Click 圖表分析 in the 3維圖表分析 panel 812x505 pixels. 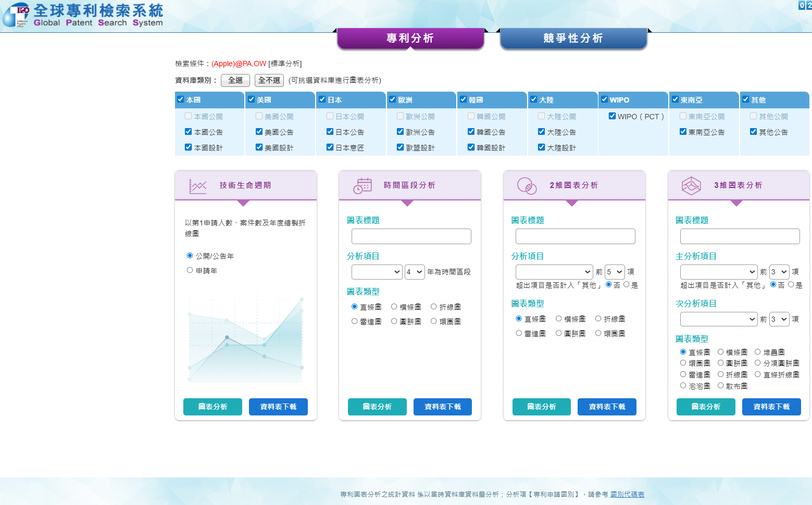tap(706, 407)
